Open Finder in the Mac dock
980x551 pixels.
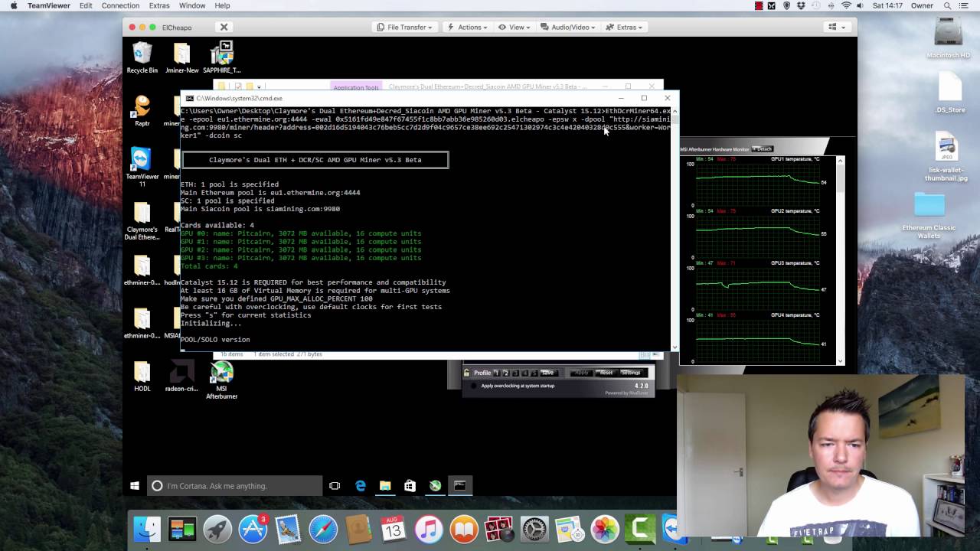(x=147, y=529)
